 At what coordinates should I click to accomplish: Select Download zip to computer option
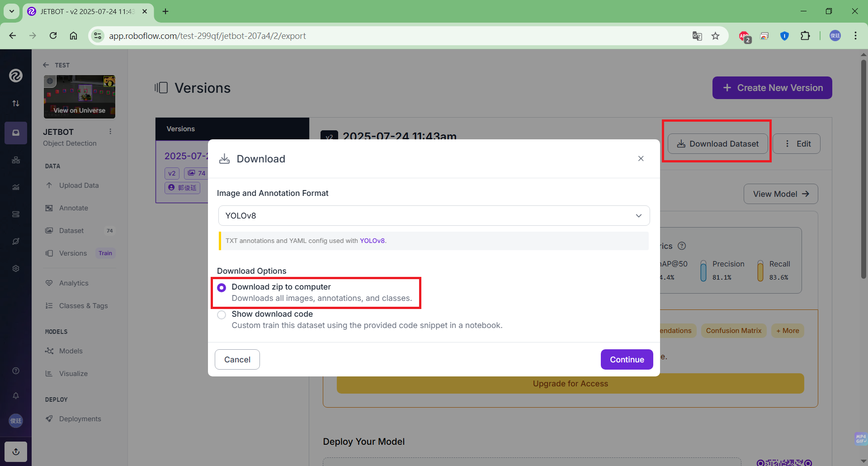pos(222,288)
